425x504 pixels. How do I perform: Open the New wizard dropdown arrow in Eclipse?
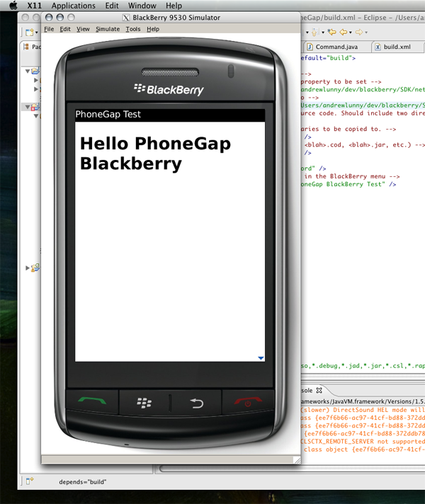click(36, 33)
